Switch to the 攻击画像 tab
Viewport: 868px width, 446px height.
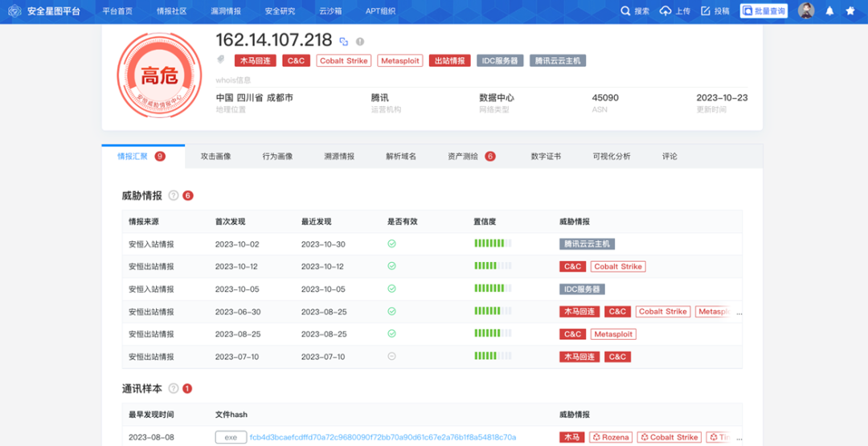[x=215, y=156]
